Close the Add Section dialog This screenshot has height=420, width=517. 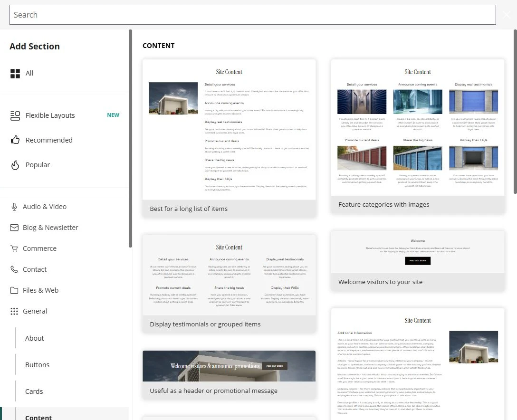[x=507, y=15]
